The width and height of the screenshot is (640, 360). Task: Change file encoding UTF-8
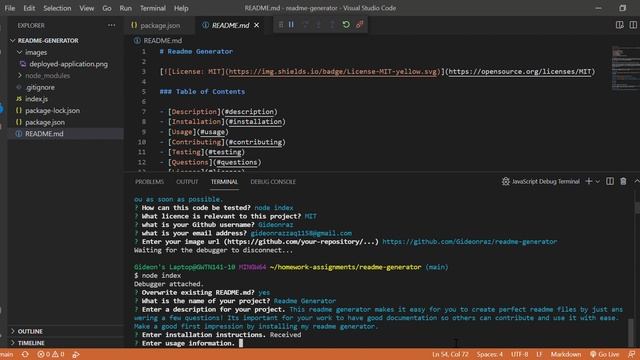[520, 354]
